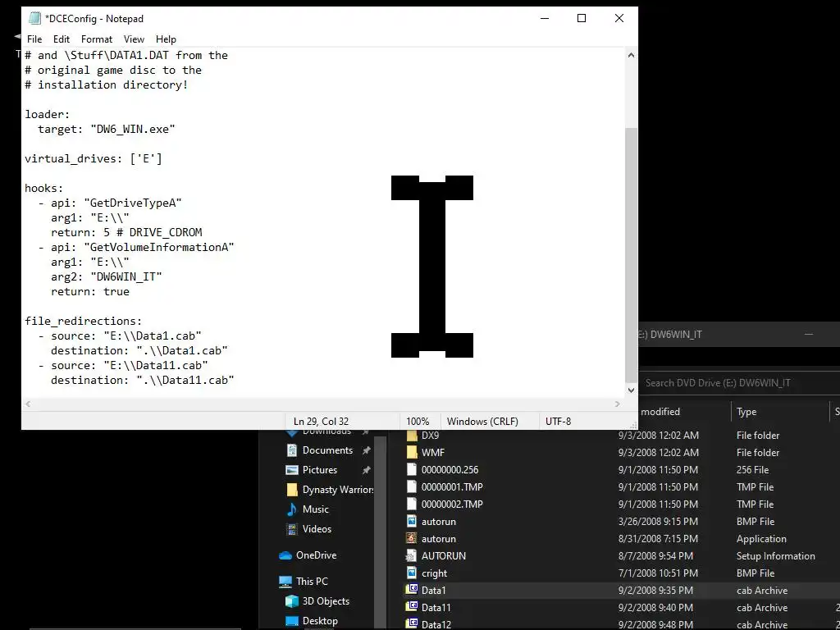Screen dimensions: 840x630
Task: Select the cright BMP file icon
Action: pos(412,573)
